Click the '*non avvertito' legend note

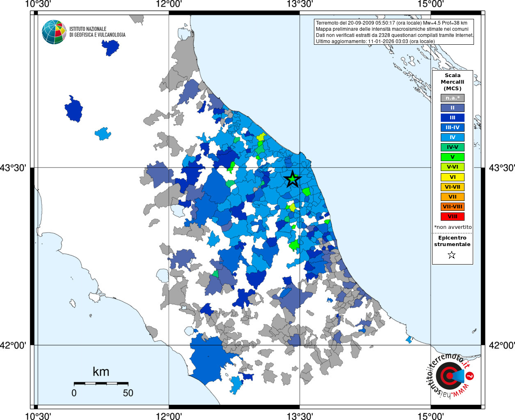click(453, 227)
